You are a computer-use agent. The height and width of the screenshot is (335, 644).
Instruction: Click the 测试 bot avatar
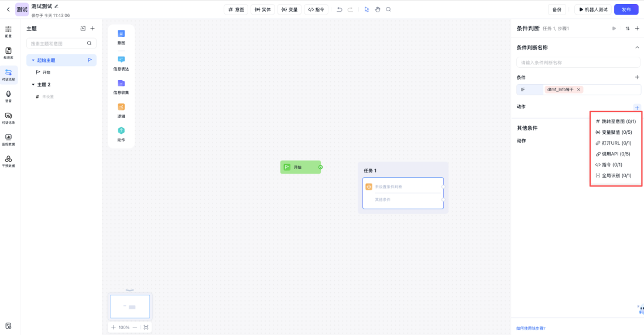pos(22,9)
